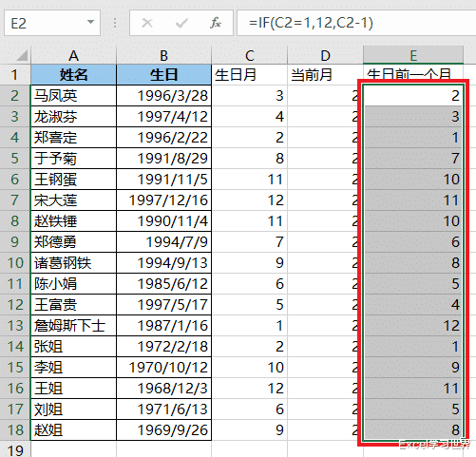Select the cell with date 1970/10/12

coord(163,368)
